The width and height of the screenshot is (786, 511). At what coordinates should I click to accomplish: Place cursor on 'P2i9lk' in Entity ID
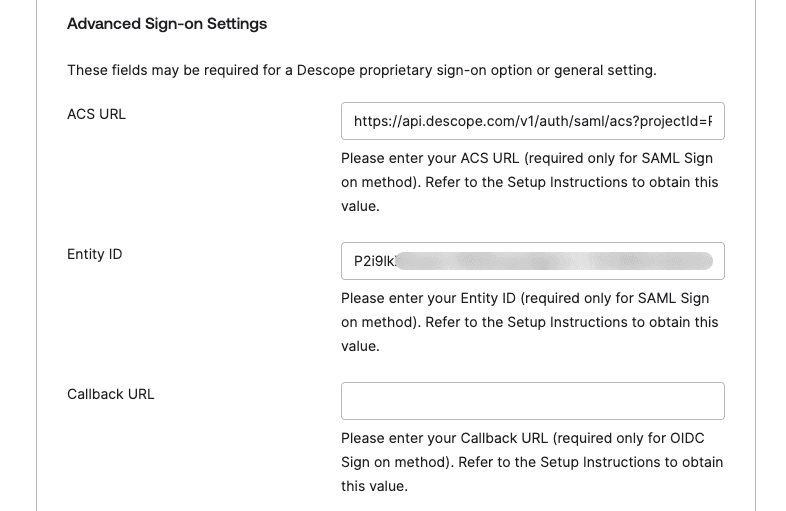(x=375, y=261)
